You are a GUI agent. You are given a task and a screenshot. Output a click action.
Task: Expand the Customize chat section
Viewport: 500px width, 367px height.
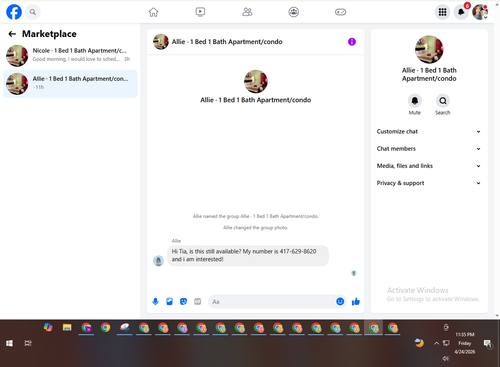[429, 131]
